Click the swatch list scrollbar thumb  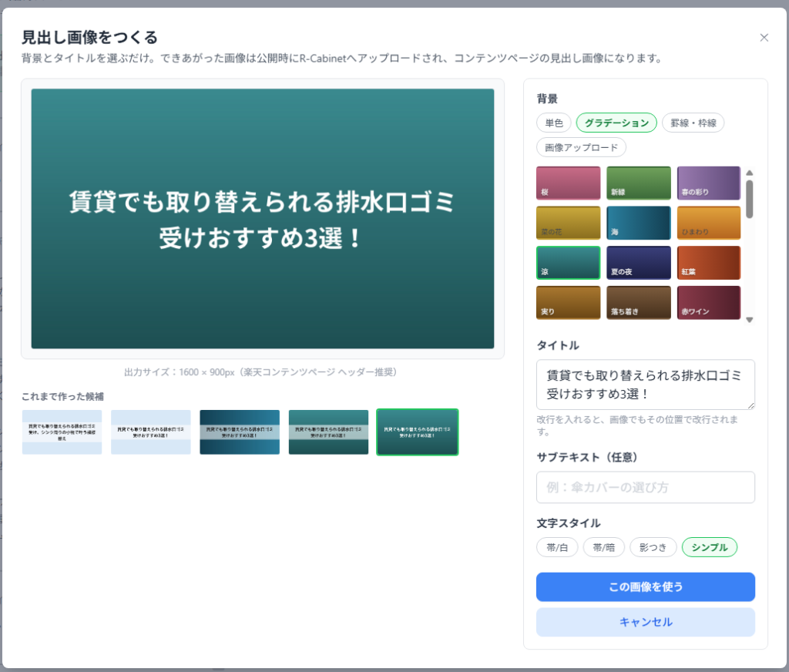[x=749, y=200]
